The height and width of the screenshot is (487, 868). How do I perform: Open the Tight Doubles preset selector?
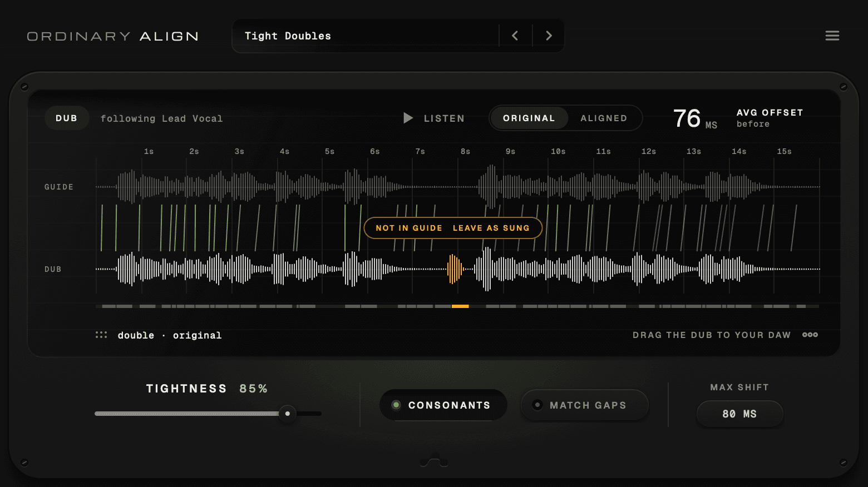tap(366, 36)
